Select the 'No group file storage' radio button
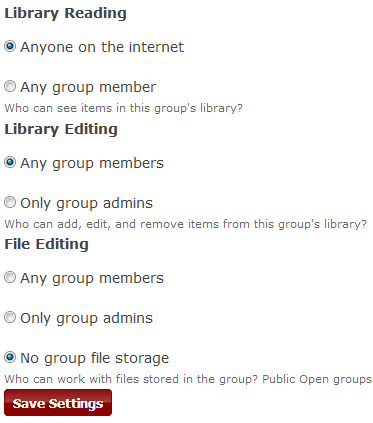The height and width of the screenshot is (423, 373). [10, 357]
